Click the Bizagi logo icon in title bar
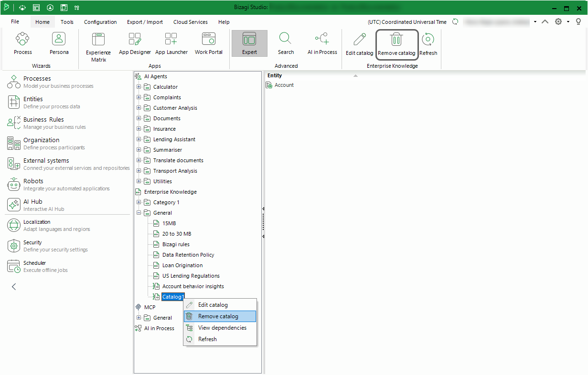The image size is (588, 375). 7,7
